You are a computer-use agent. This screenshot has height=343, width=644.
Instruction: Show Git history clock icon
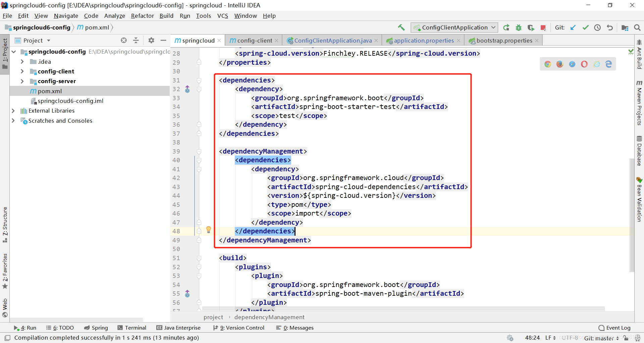[597, 27]
